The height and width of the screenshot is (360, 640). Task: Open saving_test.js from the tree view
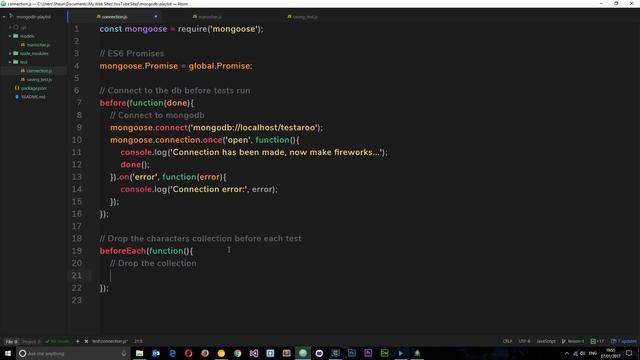tap(39, 79)
